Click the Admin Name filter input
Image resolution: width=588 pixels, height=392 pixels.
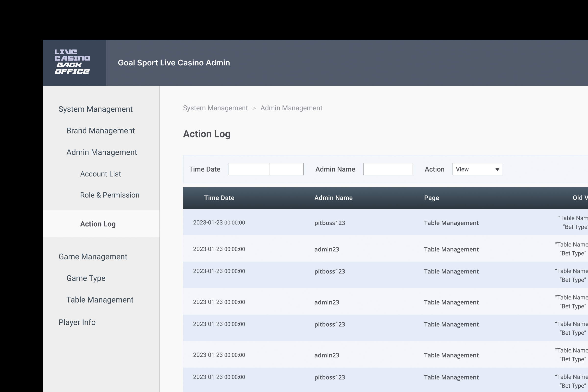coord(388,169)
